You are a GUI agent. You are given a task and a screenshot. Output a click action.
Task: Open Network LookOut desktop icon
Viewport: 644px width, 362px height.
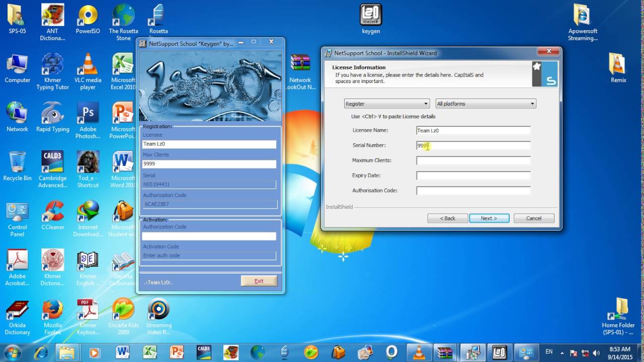pyautogui.click(x=300, y=72)
